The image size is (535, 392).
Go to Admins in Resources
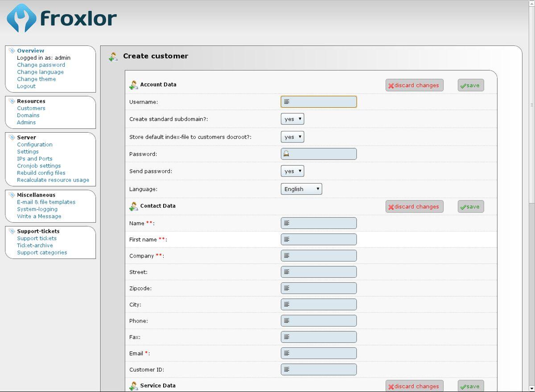(x=26, y=122)
